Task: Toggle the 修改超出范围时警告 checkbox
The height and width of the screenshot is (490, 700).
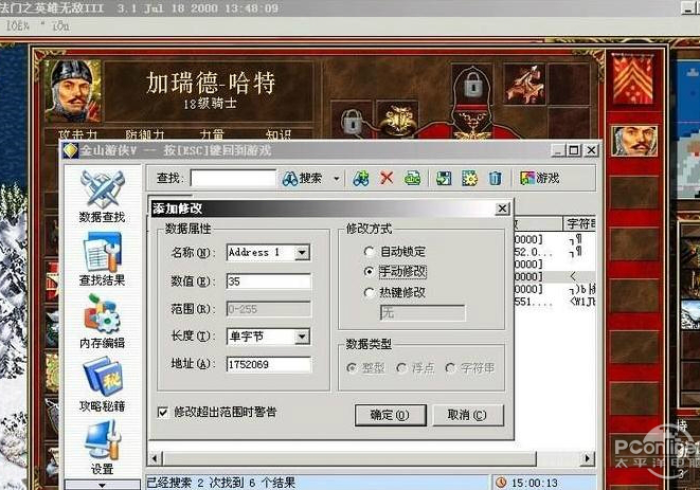Action: pos(162,412)
